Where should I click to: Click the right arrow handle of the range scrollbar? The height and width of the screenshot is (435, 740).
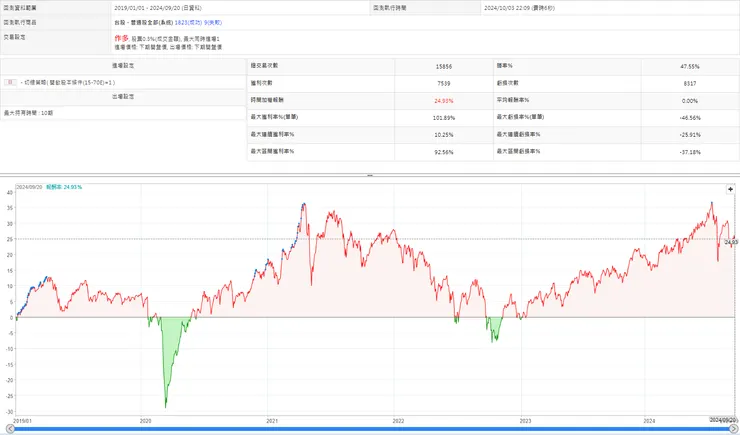point(733,428)
